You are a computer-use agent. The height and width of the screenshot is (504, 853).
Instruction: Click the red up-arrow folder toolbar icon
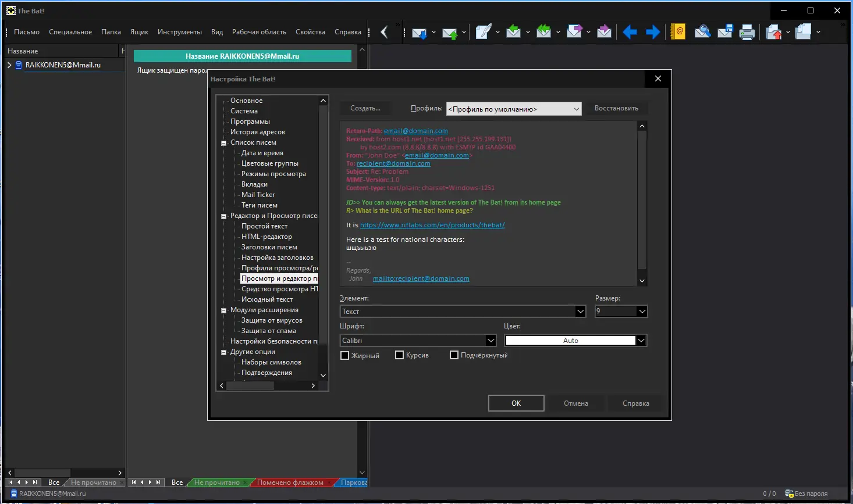(774, 32)
